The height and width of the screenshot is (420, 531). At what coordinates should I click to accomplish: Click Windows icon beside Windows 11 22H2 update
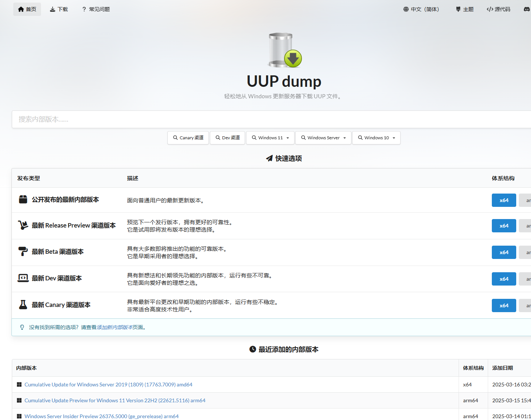pos(19,400)
